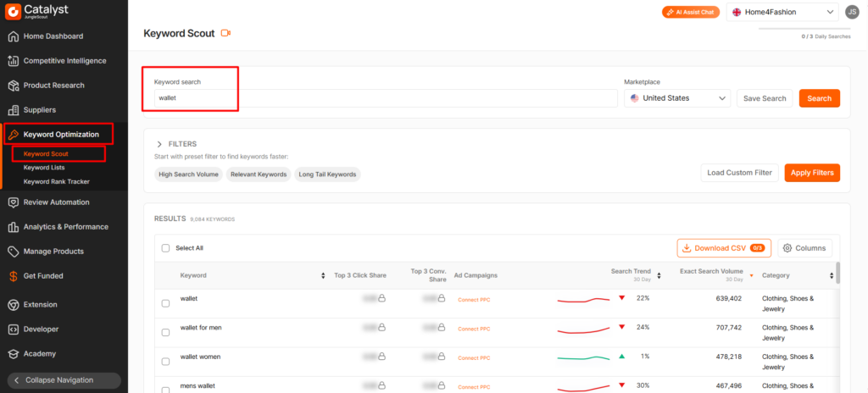Check the checkbox for 'wallet' row
The width and height of the screenshot is (868, 393).
coord(165,303)
